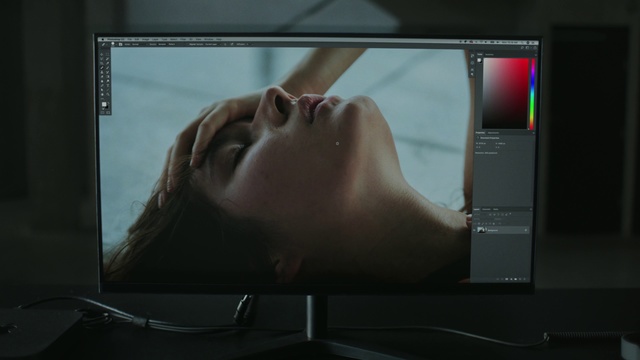
Task: Select the Move tool in toolbox
Action: click(102, 54)
